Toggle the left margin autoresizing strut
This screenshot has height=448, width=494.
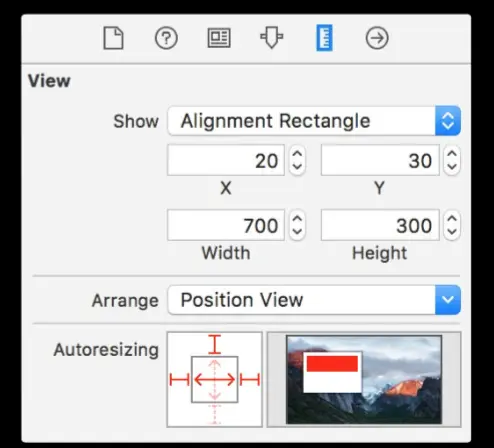179,380
